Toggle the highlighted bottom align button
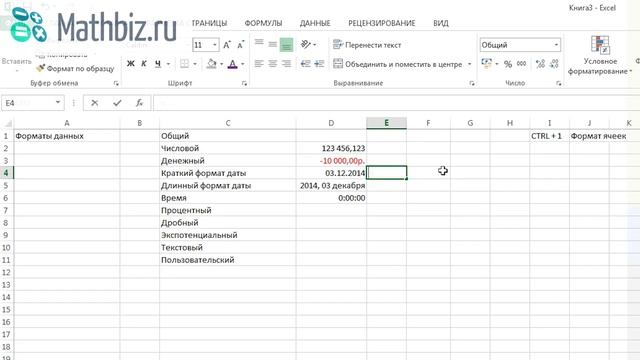 pos(287,45)
